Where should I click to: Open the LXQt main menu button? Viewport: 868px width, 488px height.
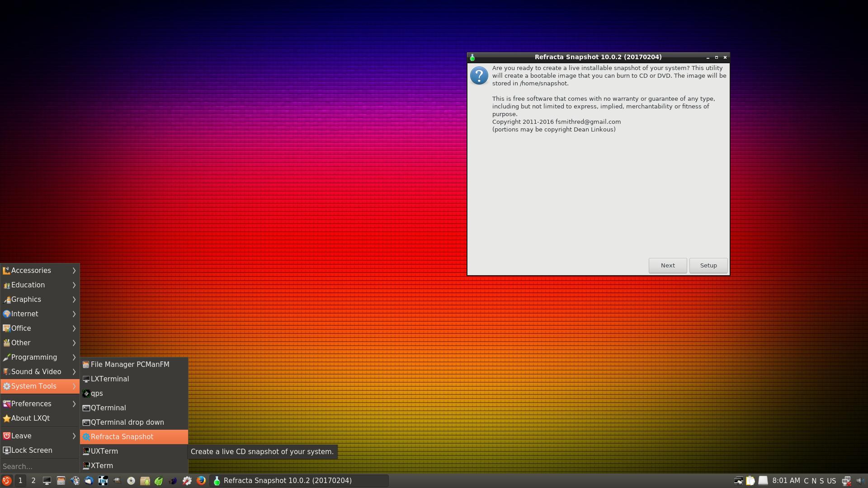(6, 481)
